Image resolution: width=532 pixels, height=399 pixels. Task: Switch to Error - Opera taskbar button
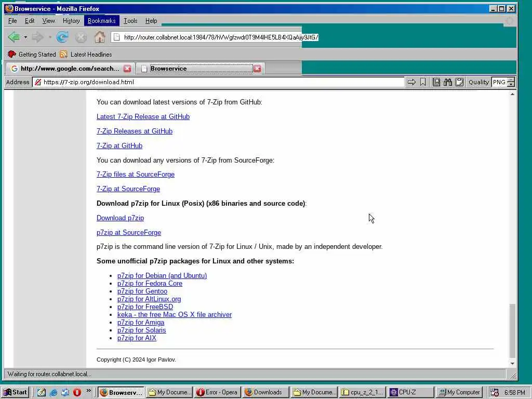217,392
